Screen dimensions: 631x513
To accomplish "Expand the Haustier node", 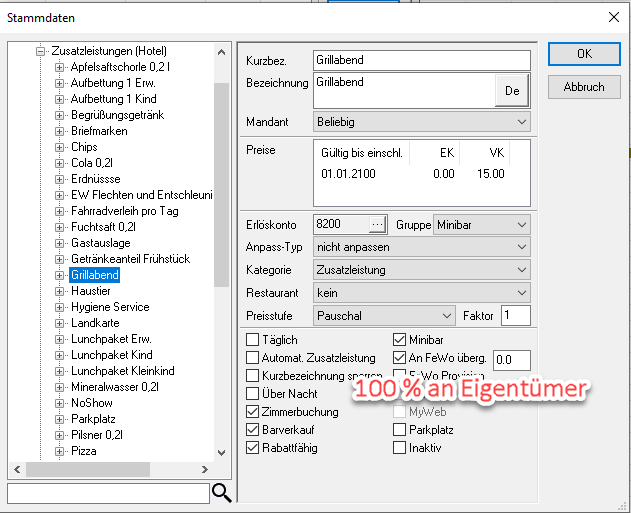I will (x=59, y=291).
